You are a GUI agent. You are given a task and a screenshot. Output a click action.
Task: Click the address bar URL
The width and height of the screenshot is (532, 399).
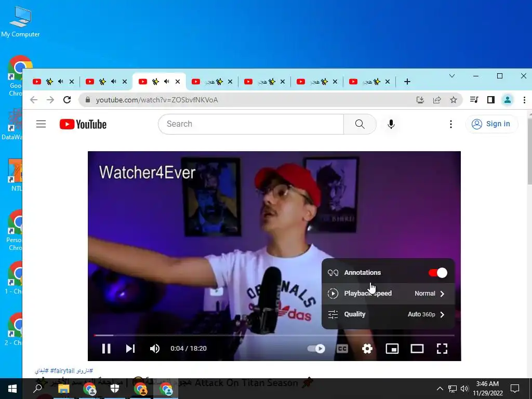pyautogui.click(x=157, y=100)
